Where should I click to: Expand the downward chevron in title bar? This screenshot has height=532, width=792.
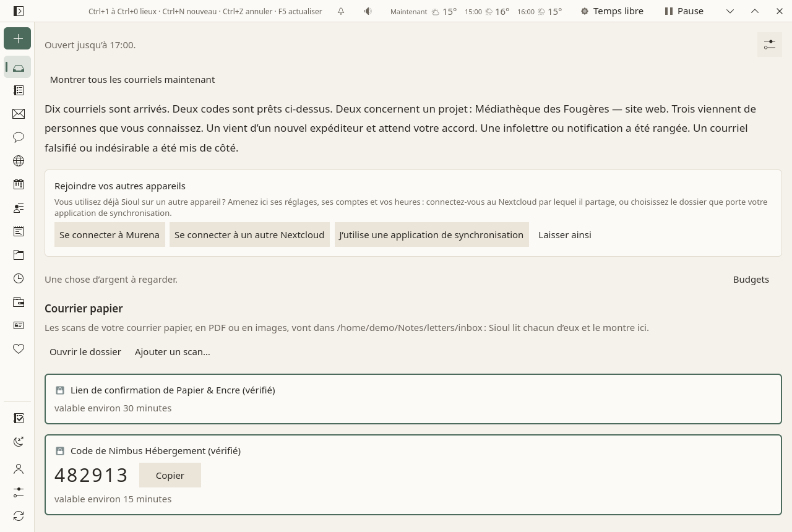730,11
